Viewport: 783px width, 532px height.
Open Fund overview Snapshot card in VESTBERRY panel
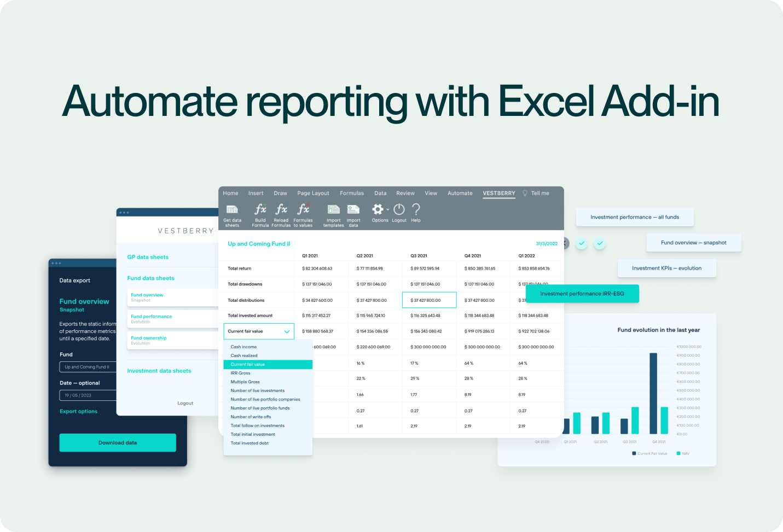click(x=173, y=297)
